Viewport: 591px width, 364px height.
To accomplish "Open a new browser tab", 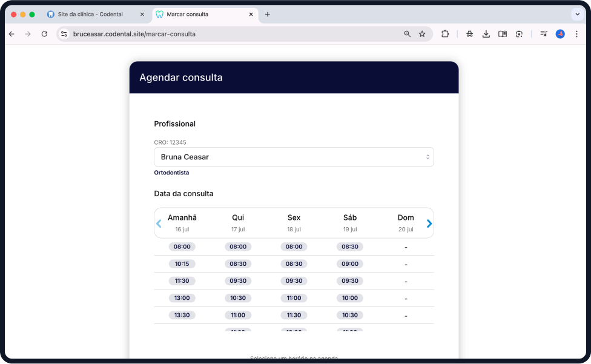I will coord(268,14).
